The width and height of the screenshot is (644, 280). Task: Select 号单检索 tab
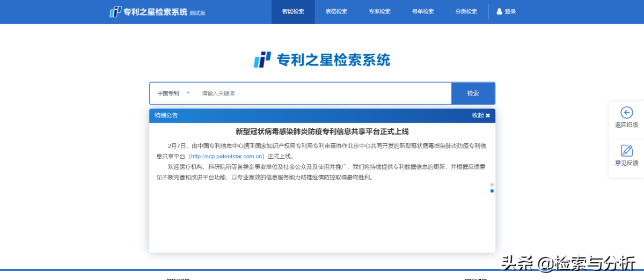[423, 12]
